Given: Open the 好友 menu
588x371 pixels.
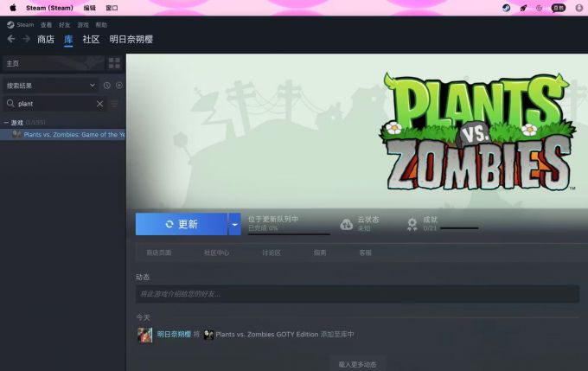Looking at the screenshot, I should [65, 25].
